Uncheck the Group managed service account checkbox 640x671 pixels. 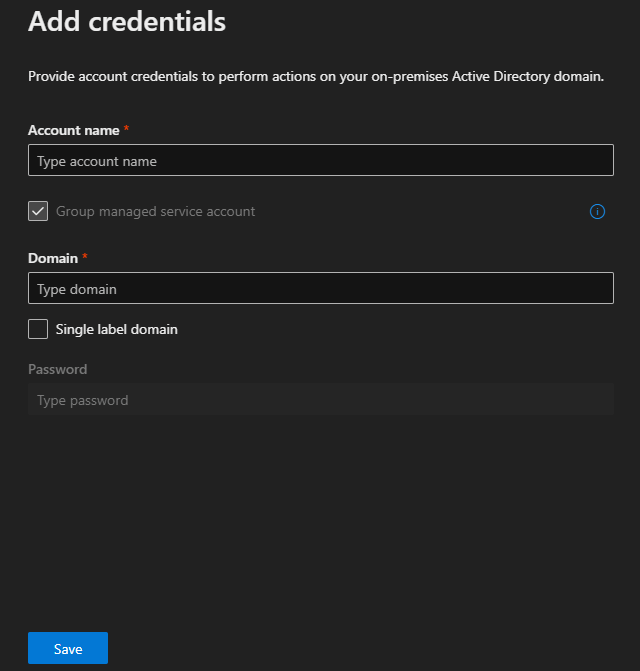(38, 211)
